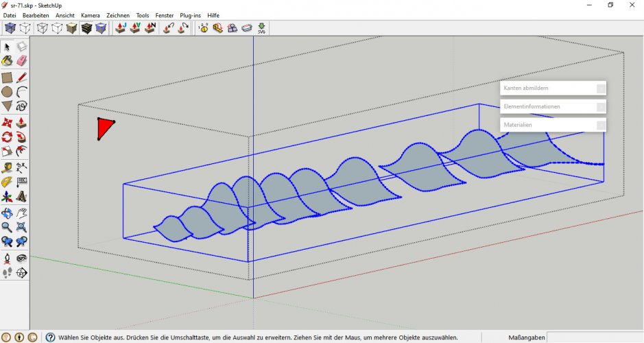The width and height of the screenshot is (644, 343).
Task: Open the Ansicht menu
Action: (65, 15)
